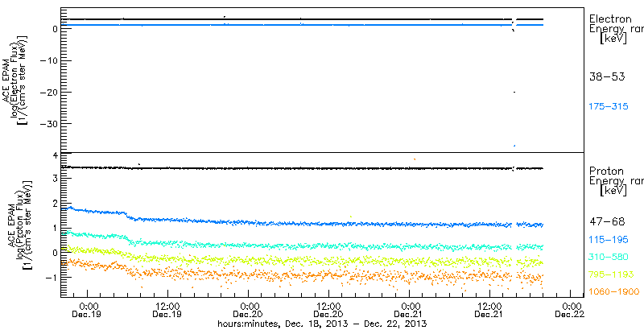Viewport: 644px width, 330px height.
Task: Select the black 47-68 proton label
Action: (x=607, y=221)
